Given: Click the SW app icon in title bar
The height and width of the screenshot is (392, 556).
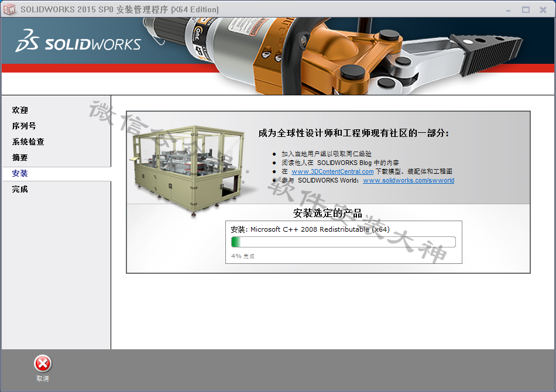Looking at the screenshot, I should click(9, 9).
